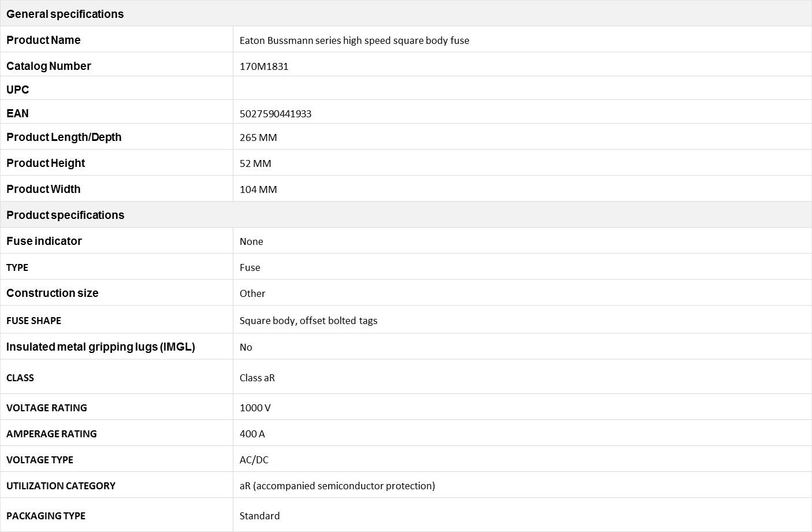Select 'aR (accompanied semiconductor protection)' value

[337, 486]
